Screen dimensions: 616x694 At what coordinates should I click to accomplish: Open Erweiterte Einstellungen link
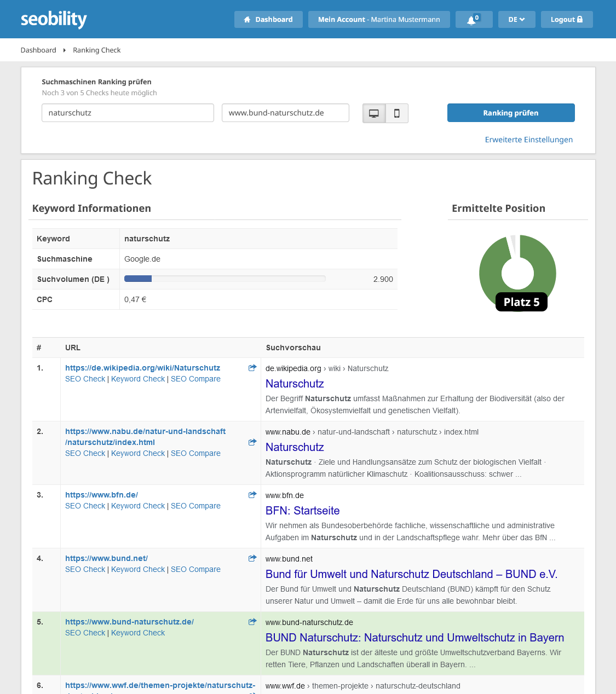(529, 140)
